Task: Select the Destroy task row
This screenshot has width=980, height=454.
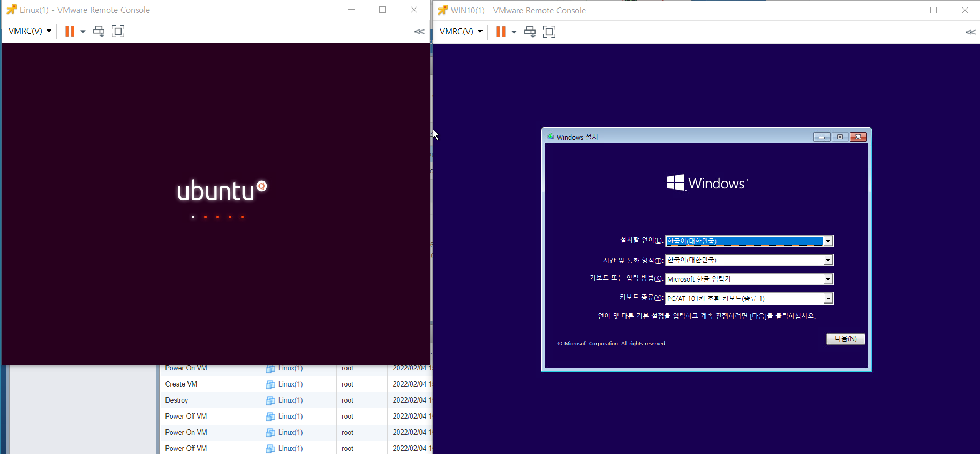Action: point(296,400)
